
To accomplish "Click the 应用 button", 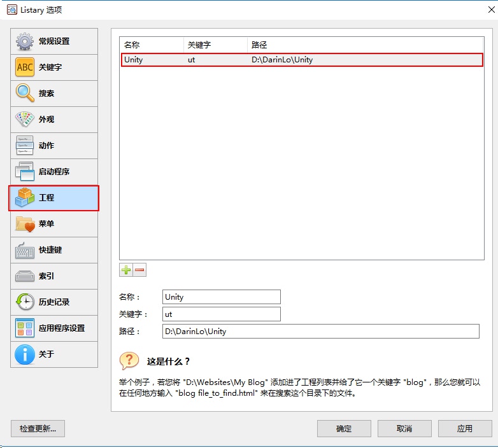I will coord(465,428).
